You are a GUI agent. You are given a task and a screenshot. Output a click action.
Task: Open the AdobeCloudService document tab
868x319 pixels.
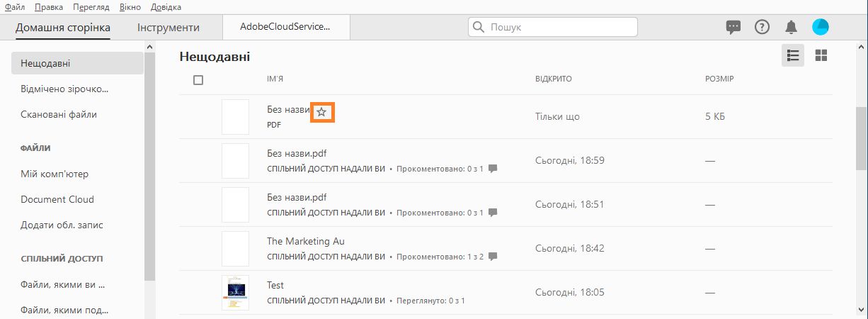[x=285, y=27]
